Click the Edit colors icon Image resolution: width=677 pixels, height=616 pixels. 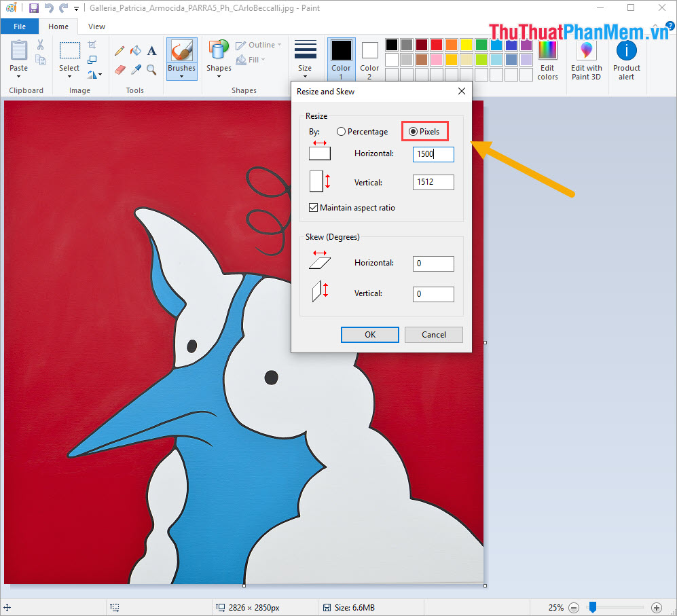(547, 51)
